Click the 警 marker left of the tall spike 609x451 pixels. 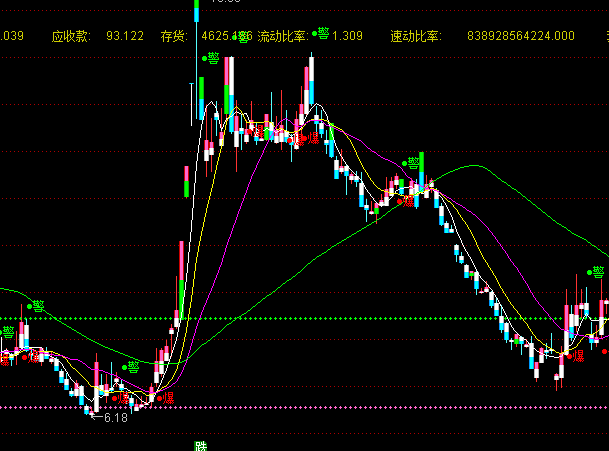(x=212, y=59)
